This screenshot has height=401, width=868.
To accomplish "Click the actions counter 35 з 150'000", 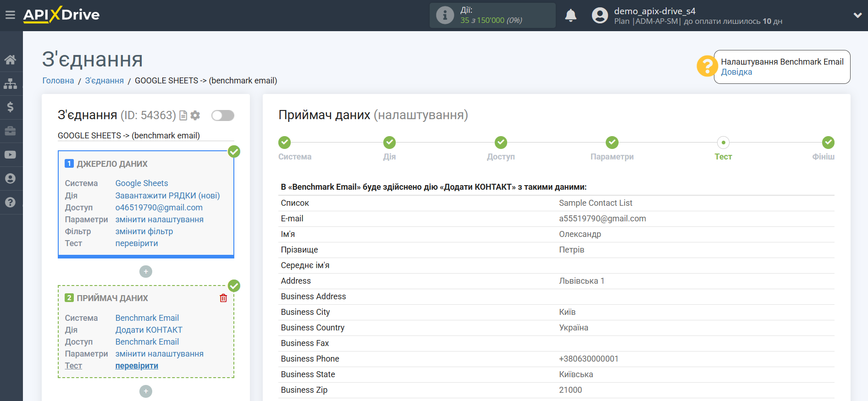I will click(491, 20).
